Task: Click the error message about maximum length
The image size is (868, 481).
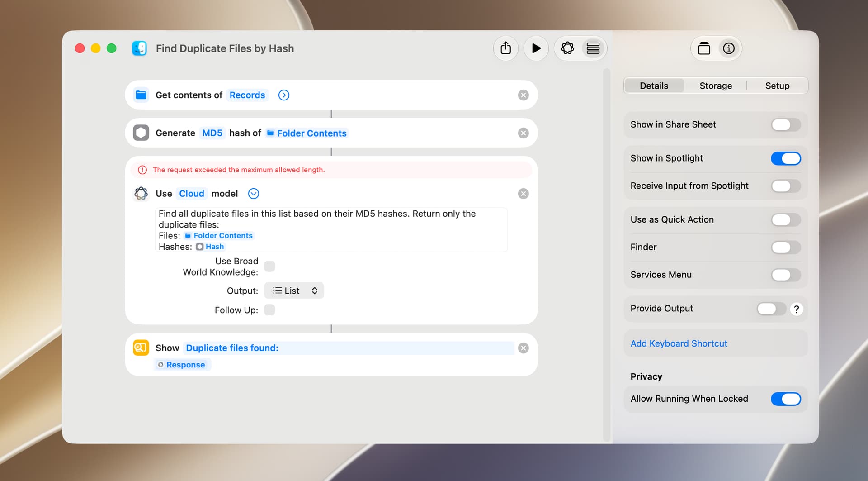Action: point(239,170)
